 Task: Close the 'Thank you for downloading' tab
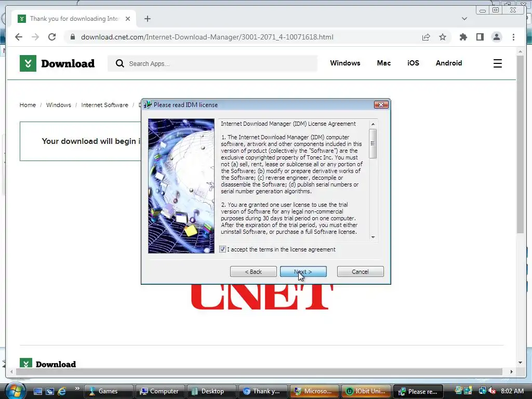[128, 19]
